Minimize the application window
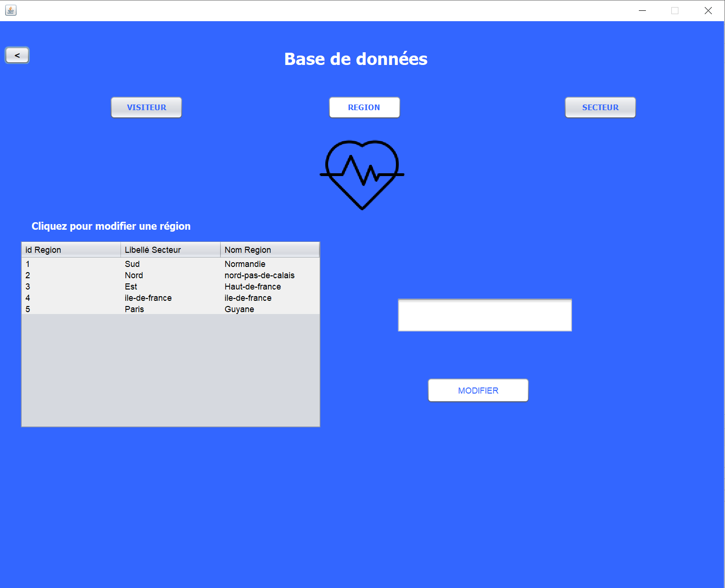This screenshot has width=725, height=588. pyautogui.click(x=642, y=10)
